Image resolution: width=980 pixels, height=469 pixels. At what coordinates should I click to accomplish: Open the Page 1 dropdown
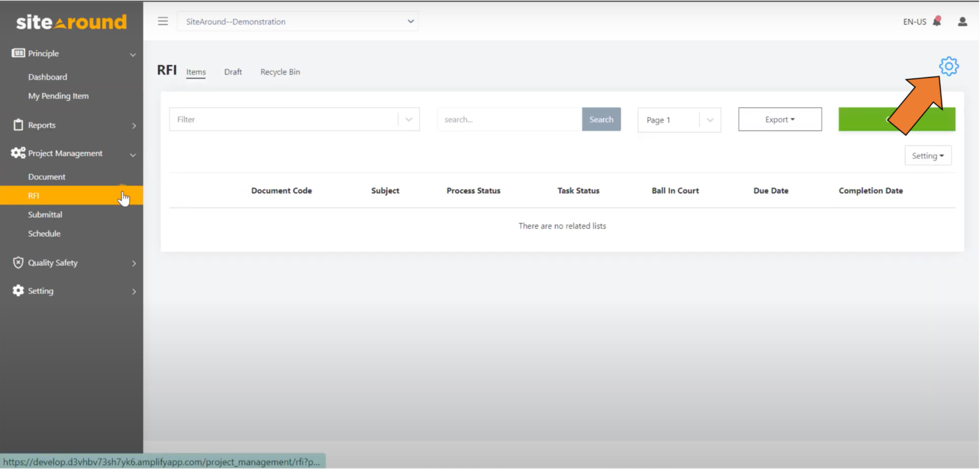pos(678,119)
